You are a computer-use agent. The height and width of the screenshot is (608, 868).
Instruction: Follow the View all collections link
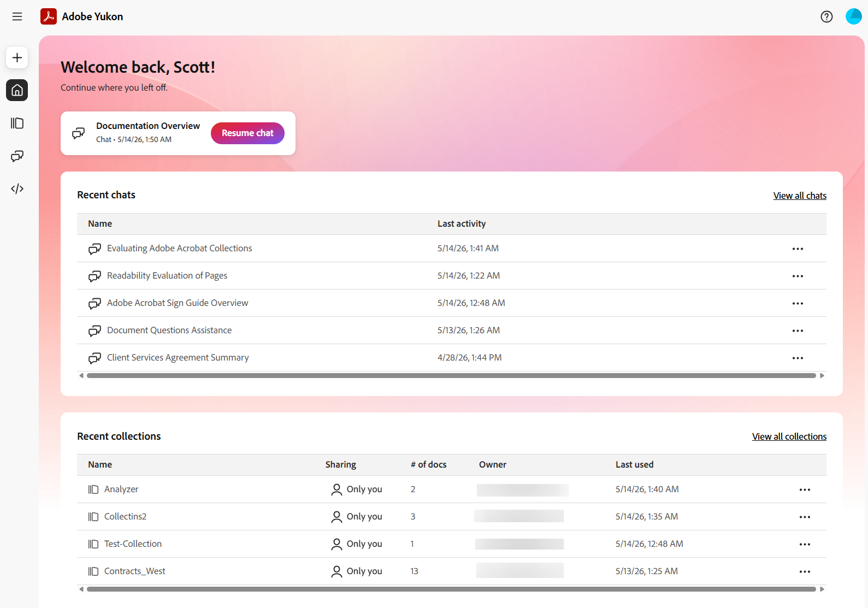click(789, 436)
